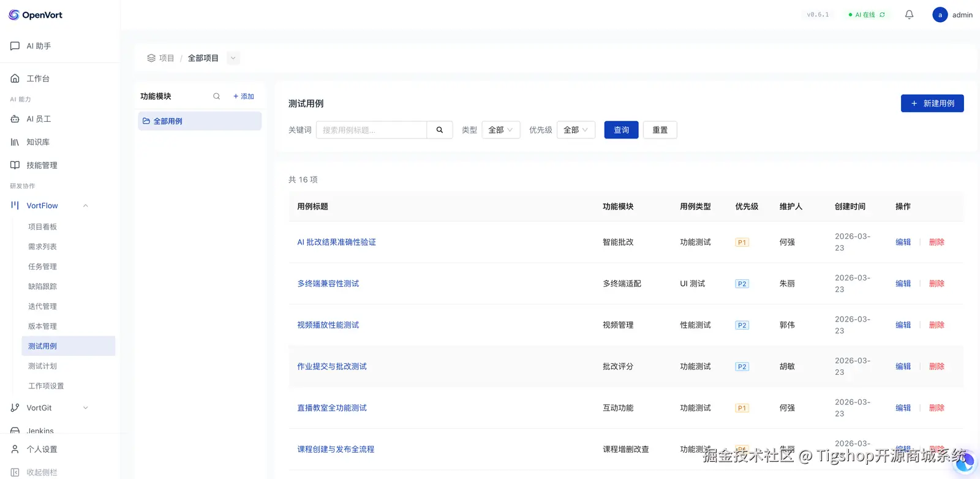
Task: Open 项目看板 in sidebar
Action: 42,227
